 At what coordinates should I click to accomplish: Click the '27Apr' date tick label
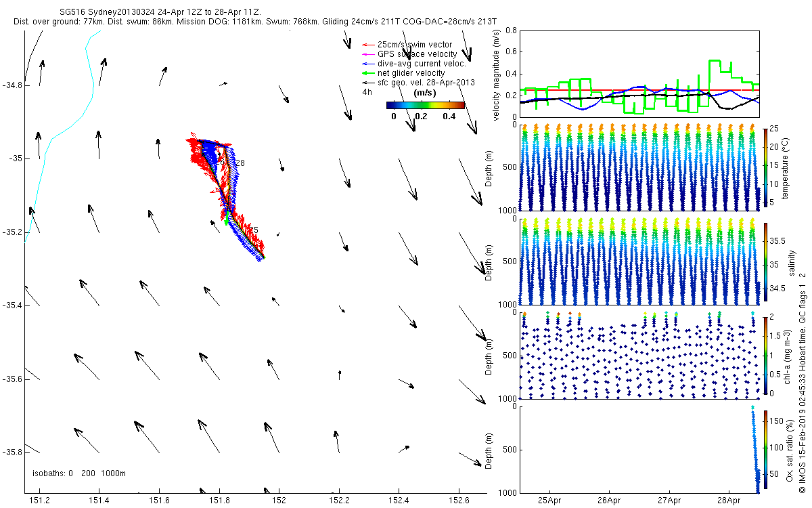[x=669, y=501]
